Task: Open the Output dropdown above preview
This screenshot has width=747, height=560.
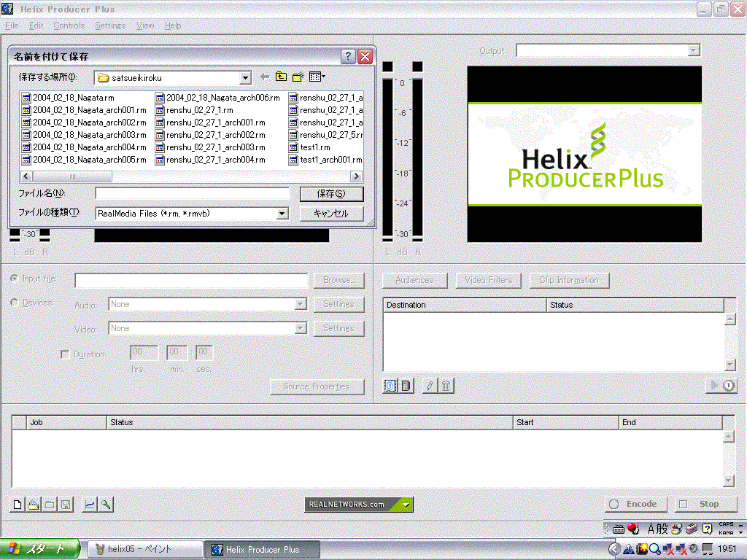Action: [x=694, y=50]
